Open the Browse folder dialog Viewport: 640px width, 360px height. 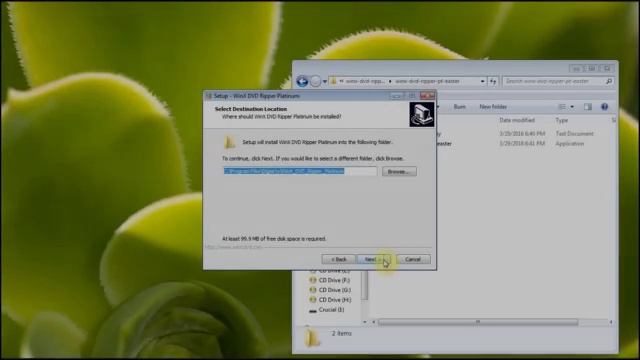399,171
